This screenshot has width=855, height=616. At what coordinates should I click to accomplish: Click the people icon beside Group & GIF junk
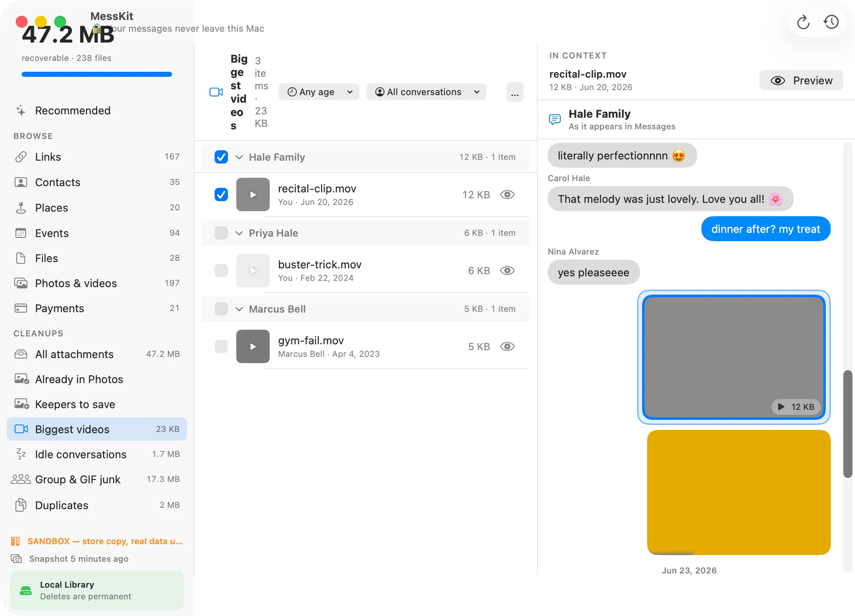pos(20,479)
